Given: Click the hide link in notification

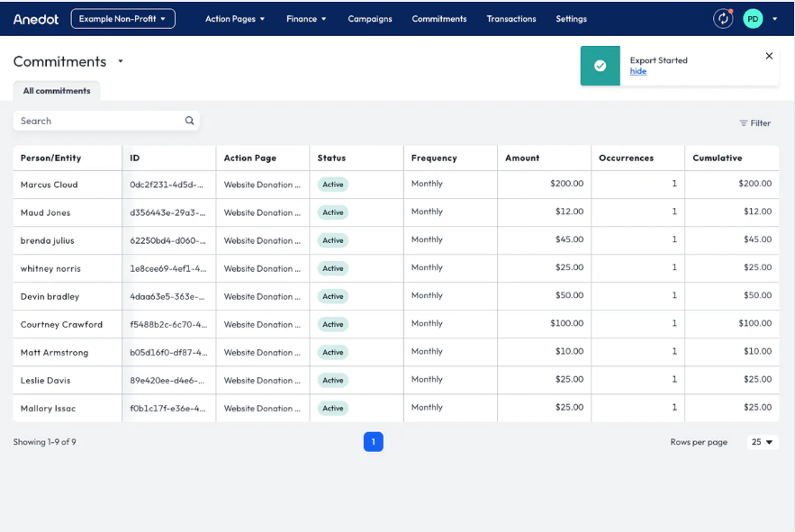Looking at the screenshot, I should (637, 71).
